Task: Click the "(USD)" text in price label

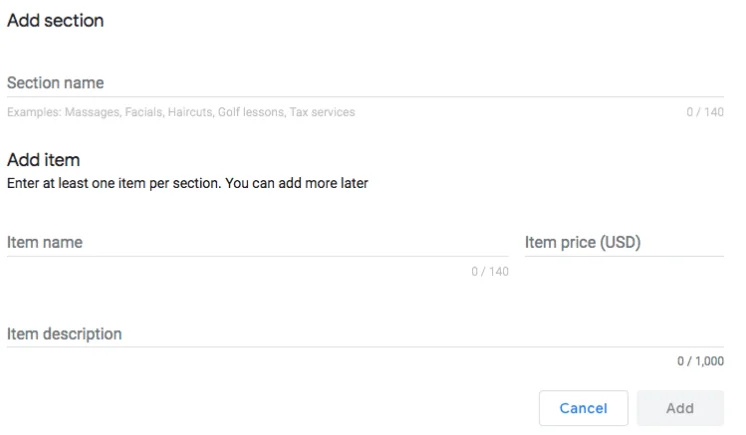Action: point(620,243)
